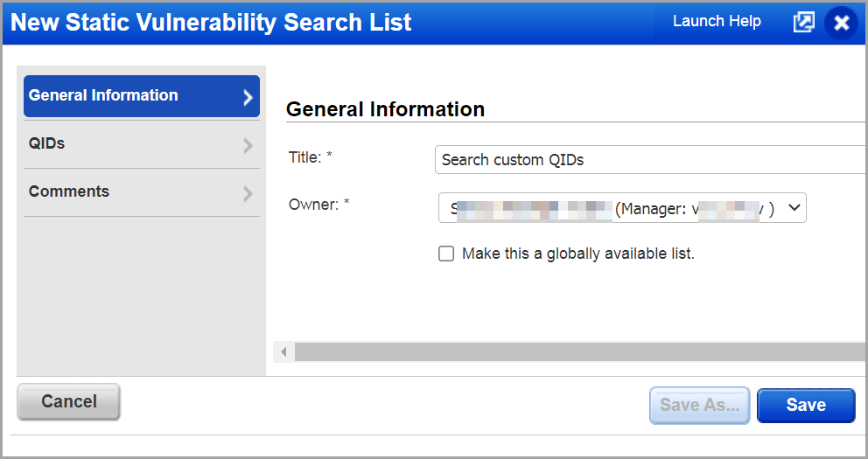Image resolution: width=868 pixels, height=459 pixels.
Task: Click the dialog title "New Static Vulnerability Search List"
Action: (211, 23)
